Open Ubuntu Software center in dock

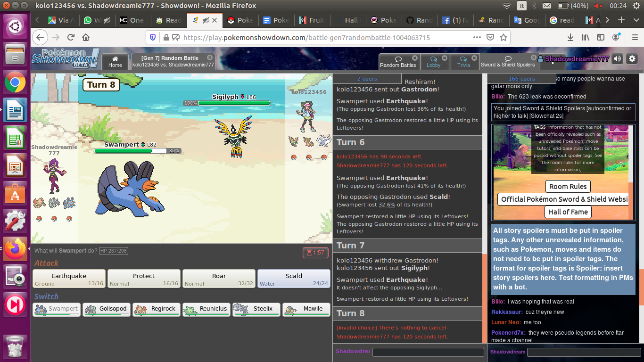(15, 194)
